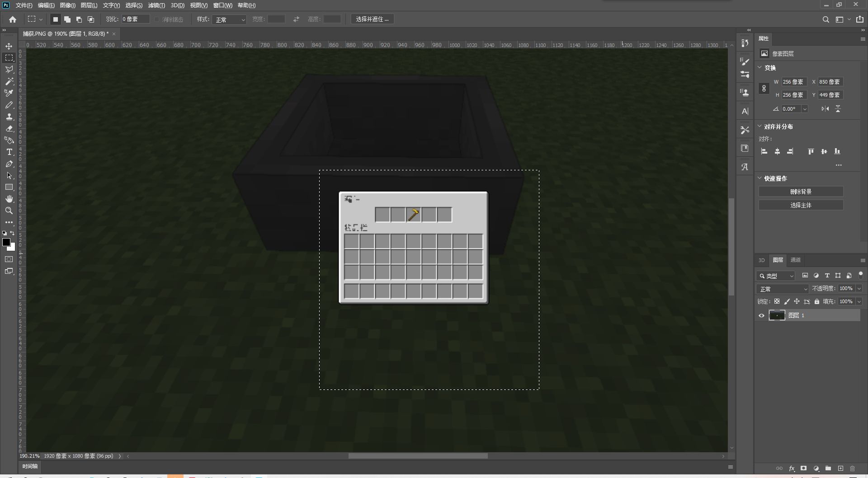Viewport: 868px width, 478px height.
Task: Open the rotation angle dropdown
Action: pos(805,109)
